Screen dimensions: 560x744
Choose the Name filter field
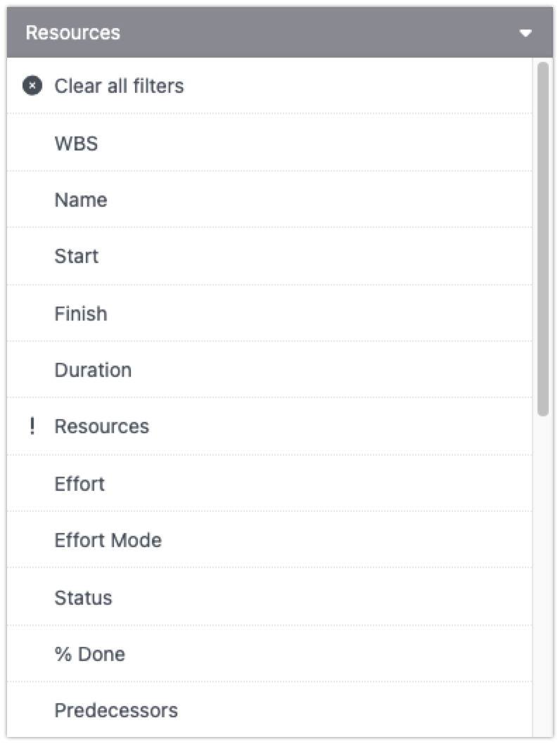(x=81, y=200)
